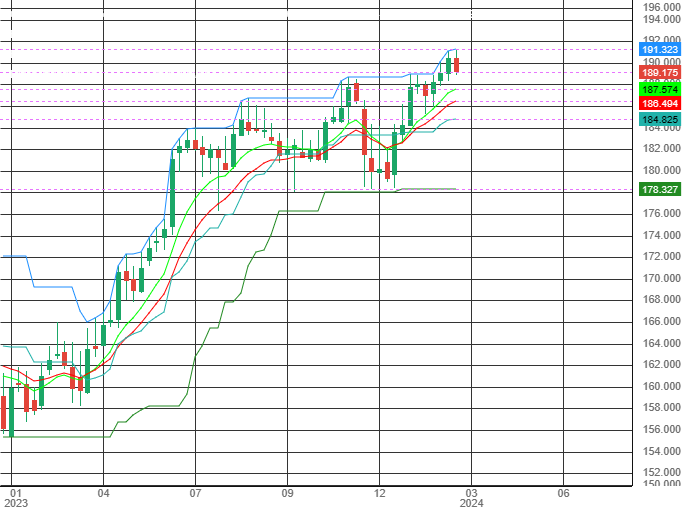Click the 172.000 price axis label
The height and width of the screenshot is (510, 690).
661,257
